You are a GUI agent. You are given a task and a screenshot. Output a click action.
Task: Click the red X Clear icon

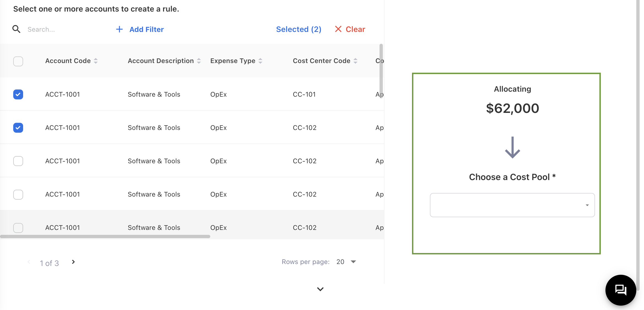[338, 29]
